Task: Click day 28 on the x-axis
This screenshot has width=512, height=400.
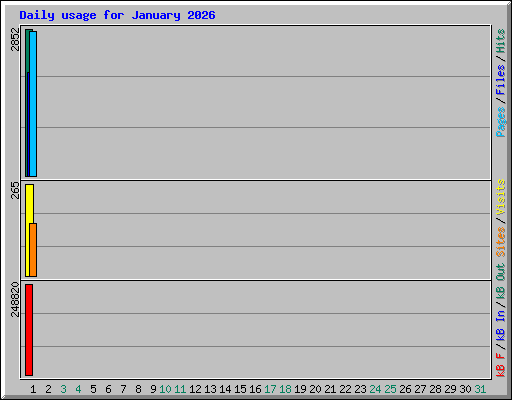Action: [x=435, y=389]
